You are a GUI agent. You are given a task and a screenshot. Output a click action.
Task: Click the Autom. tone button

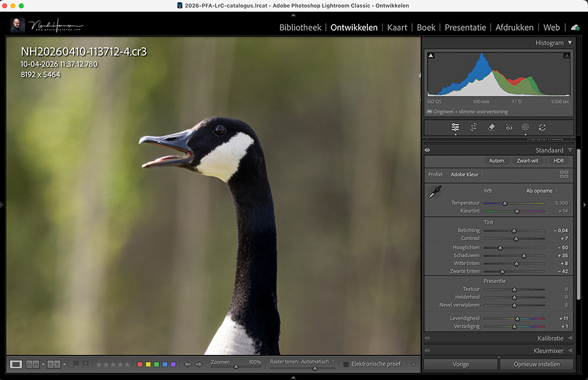(x=497, y=161)
